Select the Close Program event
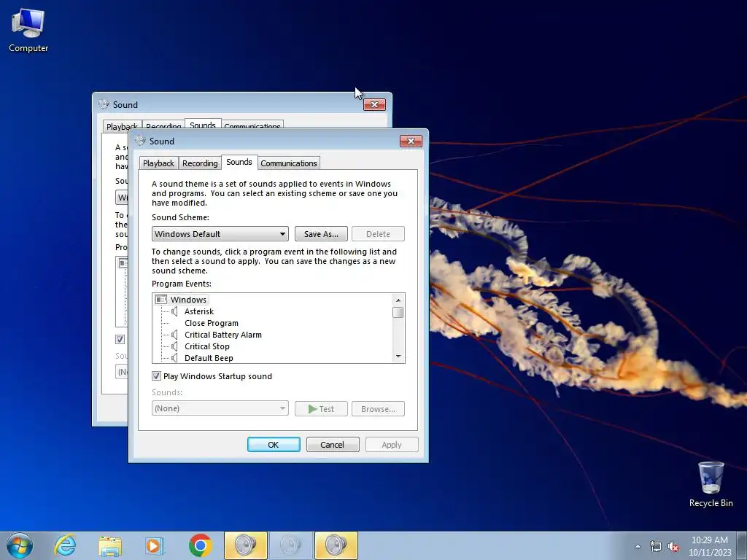Screen dimensions: 747x560 (x=212, y=323)
